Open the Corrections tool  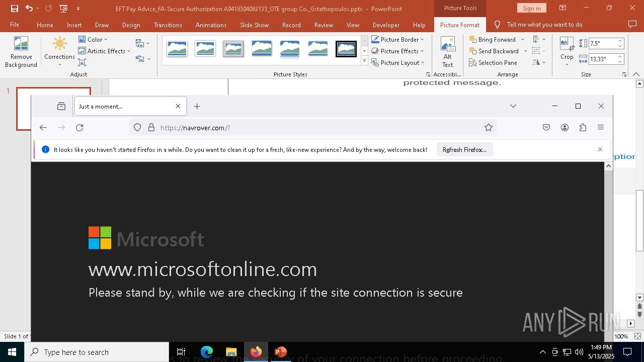[x=59, y=52]
